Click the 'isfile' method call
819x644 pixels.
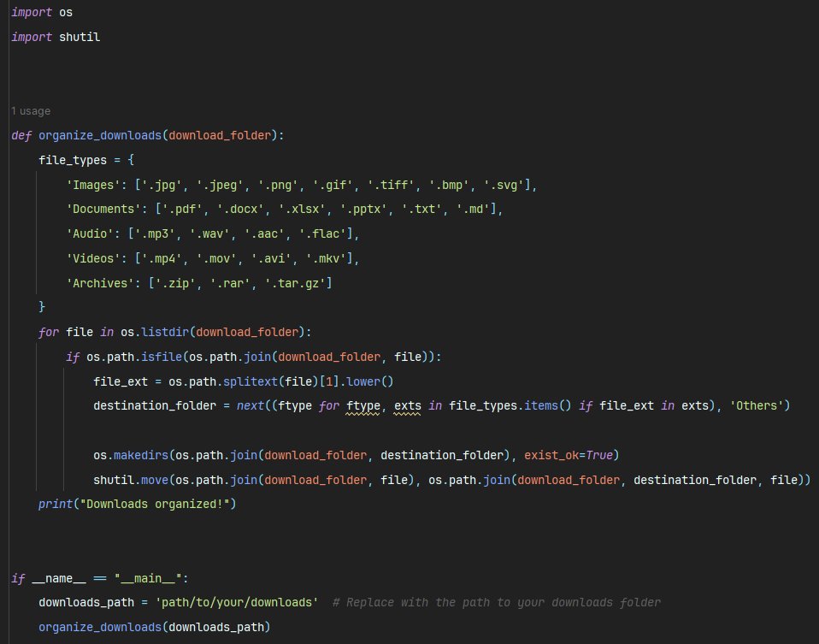coord(162,357)
